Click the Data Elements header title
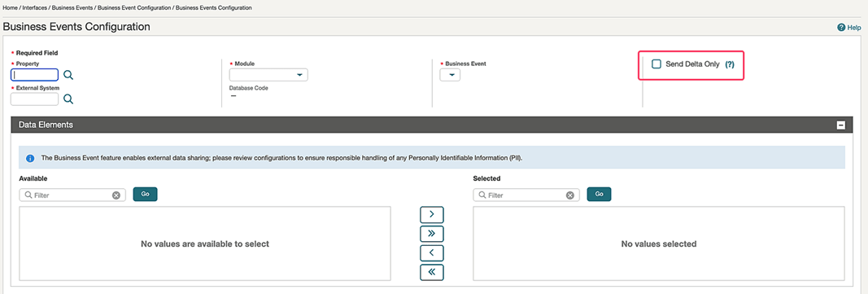The height and width of the screenshot is (294, 868). click(x=46, y=125)
